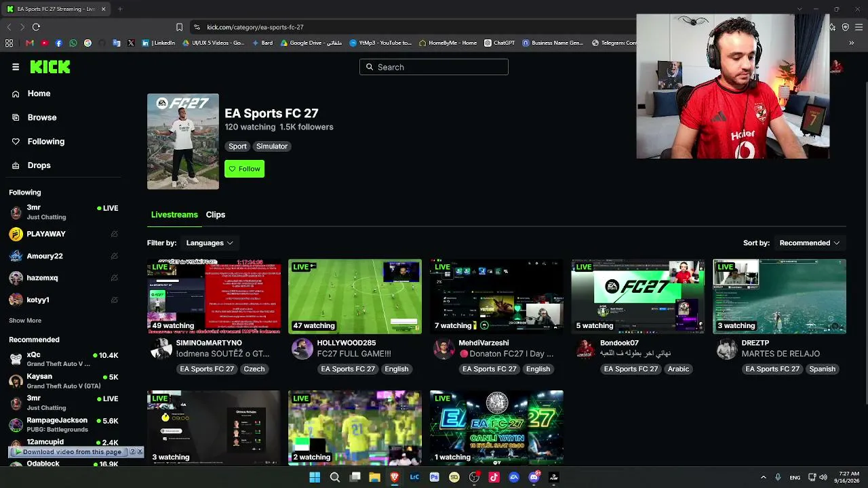Open Drops in the sidebar

point(39,165)
